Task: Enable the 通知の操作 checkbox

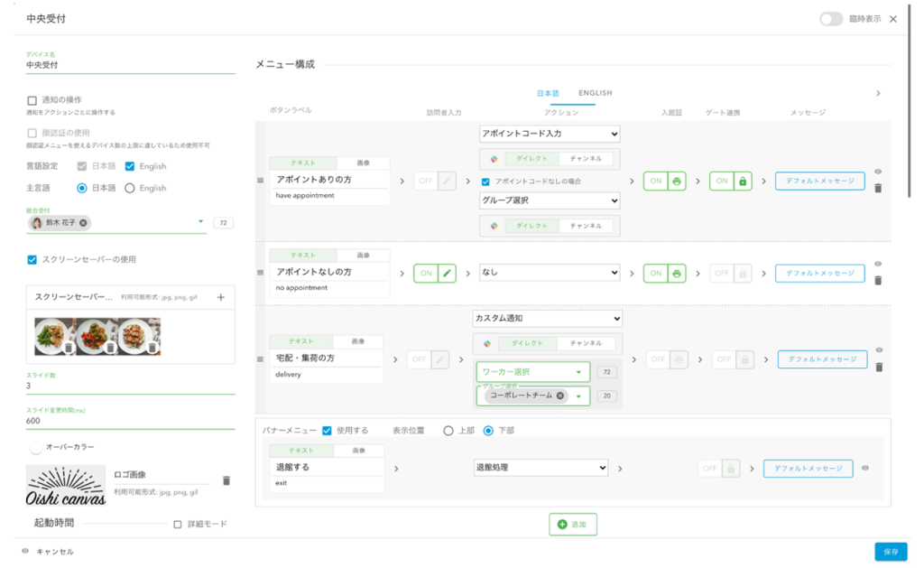Action: coord(32,100)
